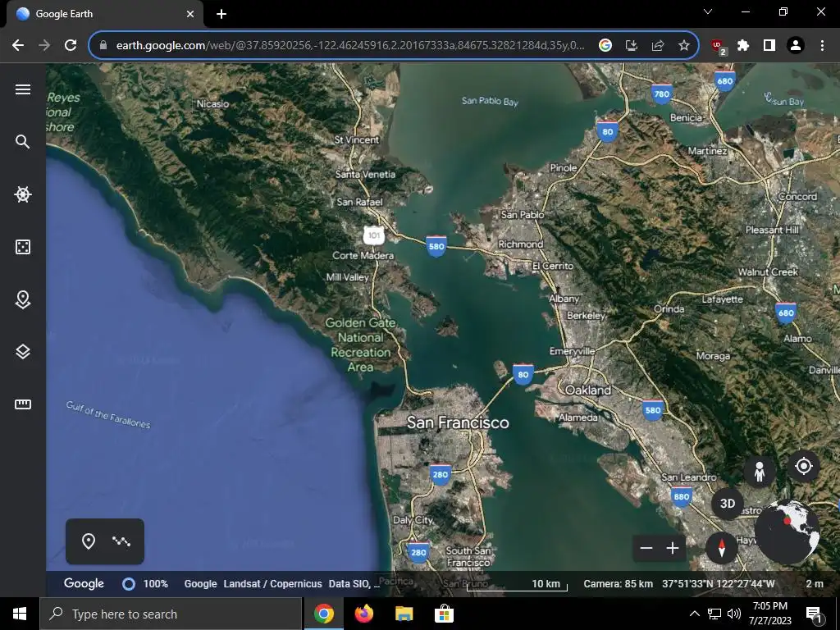Open the notifications action center

point(815,614)
